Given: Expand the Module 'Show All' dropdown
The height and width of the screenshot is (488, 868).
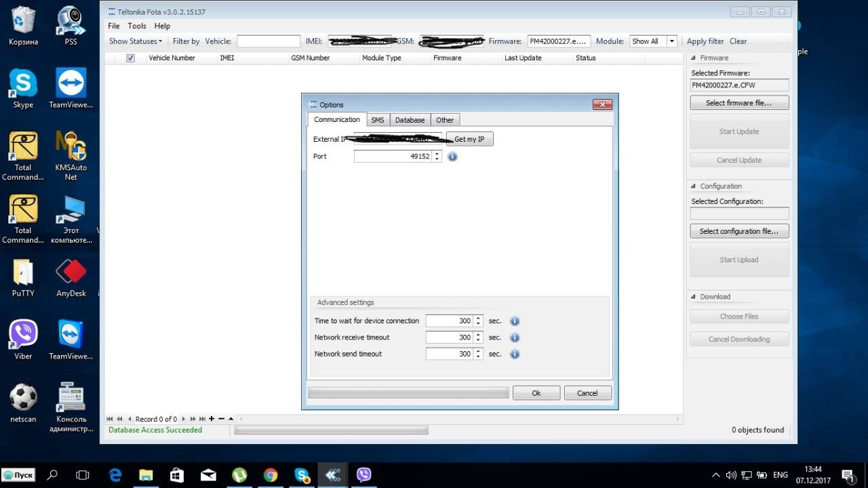Looking at the screenshot, I should 672,41.
